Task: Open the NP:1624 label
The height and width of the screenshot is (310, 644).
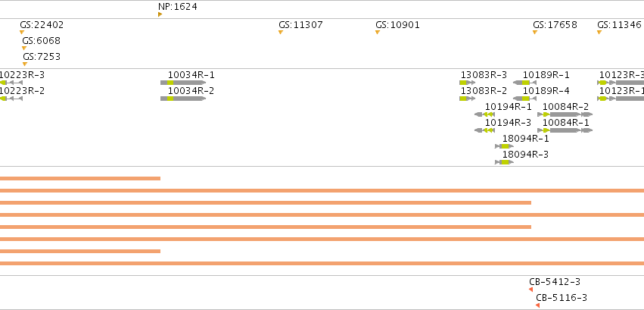Action: [177, 7]
